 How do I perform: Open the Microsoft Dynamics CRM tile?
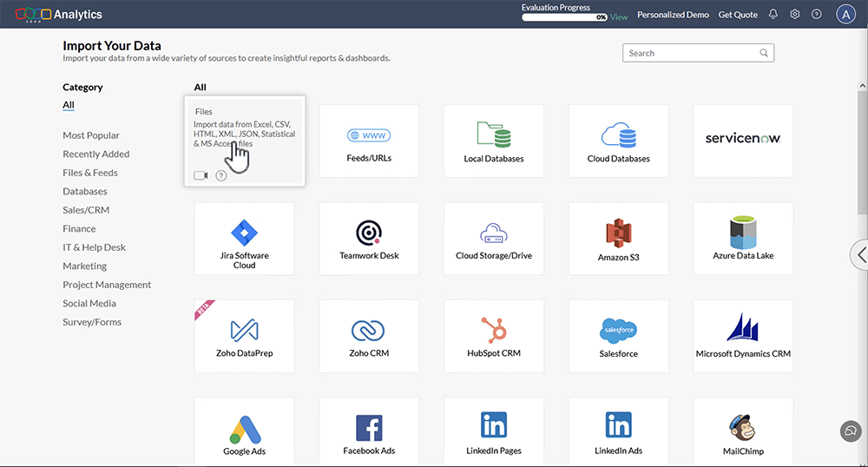[x=743, y=336]
